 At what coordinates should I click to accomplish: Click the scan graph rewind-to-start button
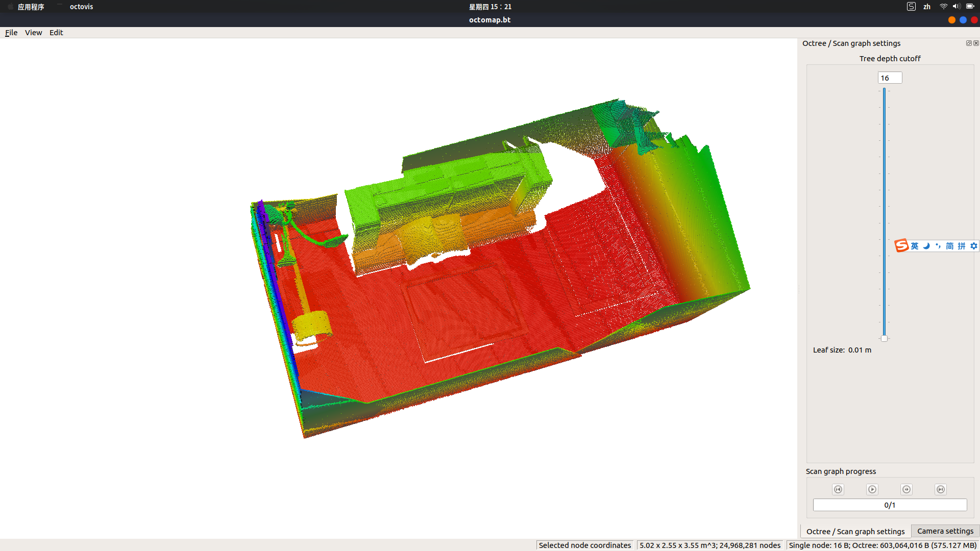pos(838,489)
